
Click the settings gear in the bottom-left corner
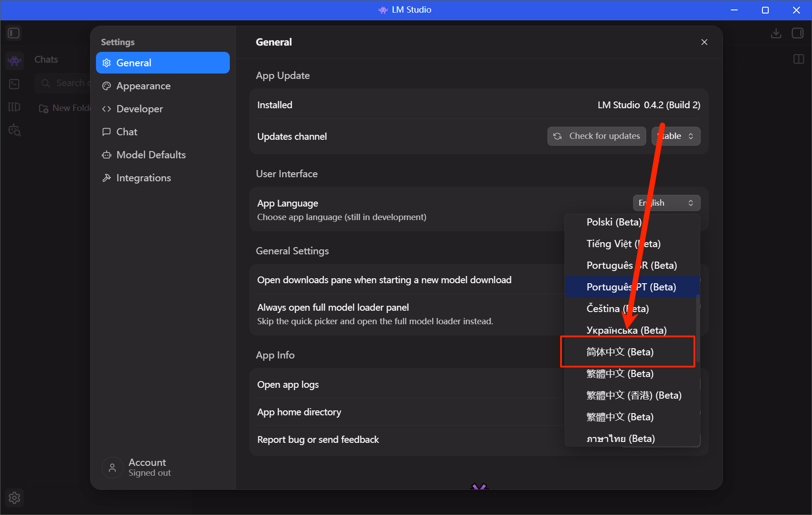click(x=14, y=498)
